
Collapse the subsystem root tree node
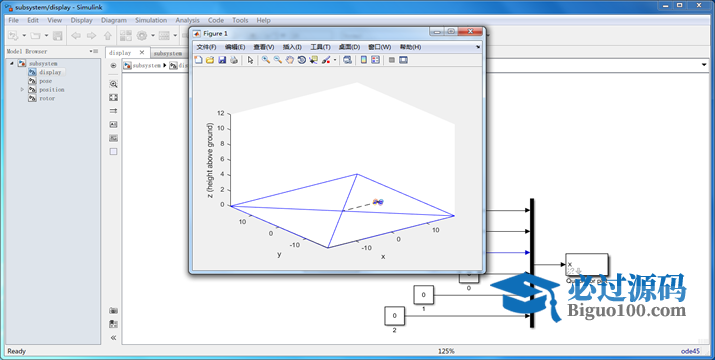(x=12, y=63)
